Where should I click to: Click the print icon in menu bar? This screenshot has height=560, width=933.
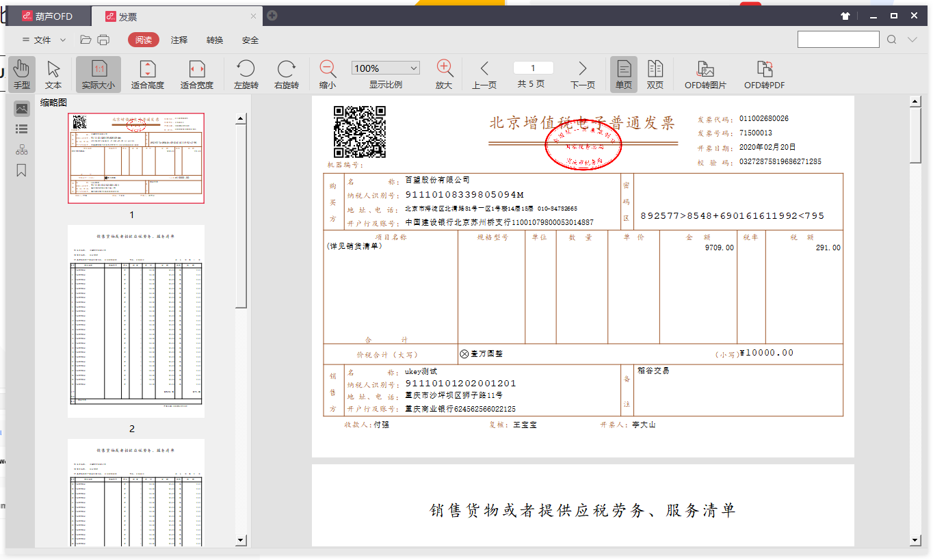(x=103, y=40)
